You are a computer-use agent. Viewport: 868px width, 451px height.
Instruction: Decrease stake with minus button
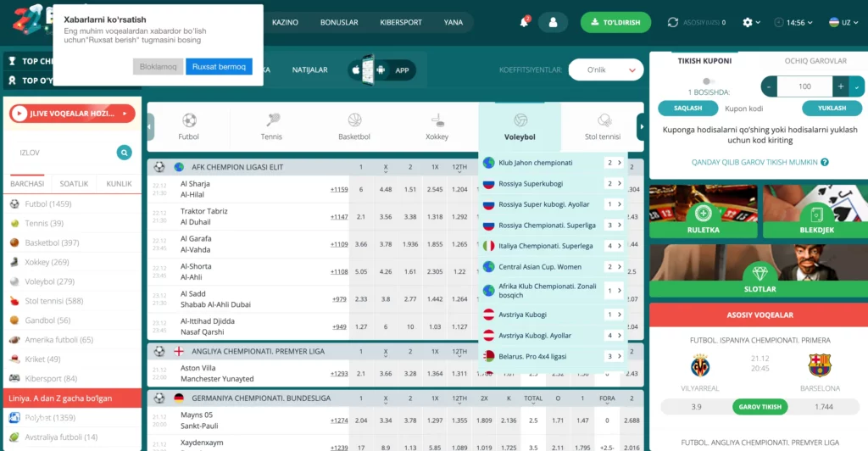point(769,86)
